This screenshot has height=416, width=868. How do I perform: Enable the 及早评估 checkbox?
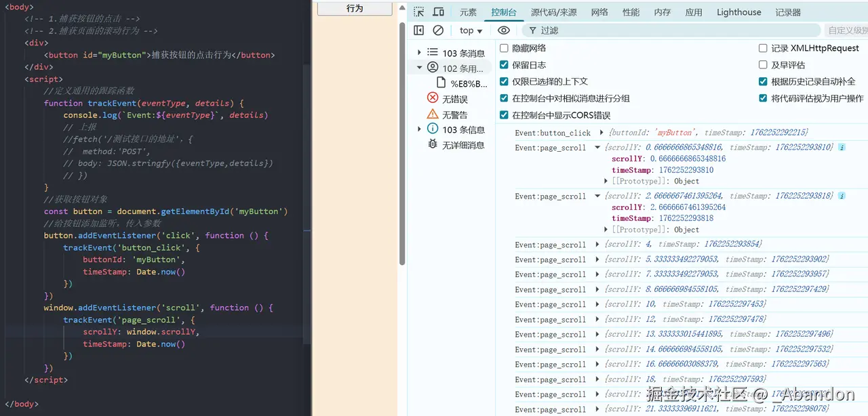[763, 65]
